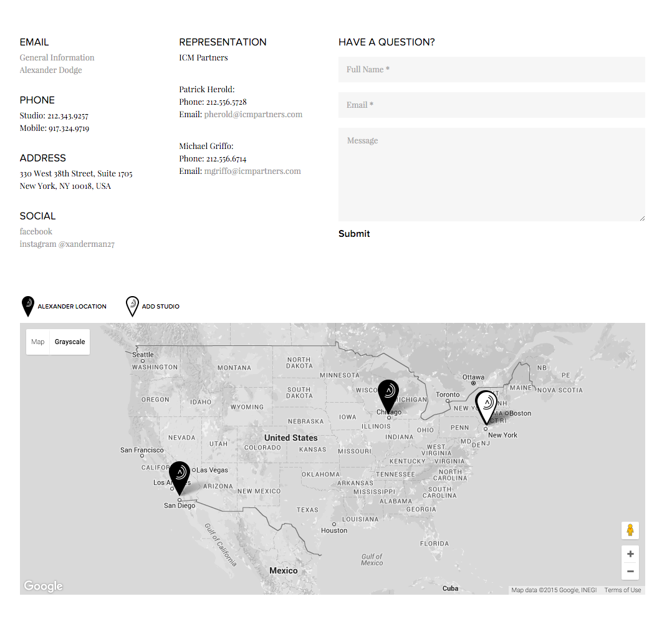Submit the question form
Image resolution: width=672 pixels, height=624 pixels.
(354, 234)
